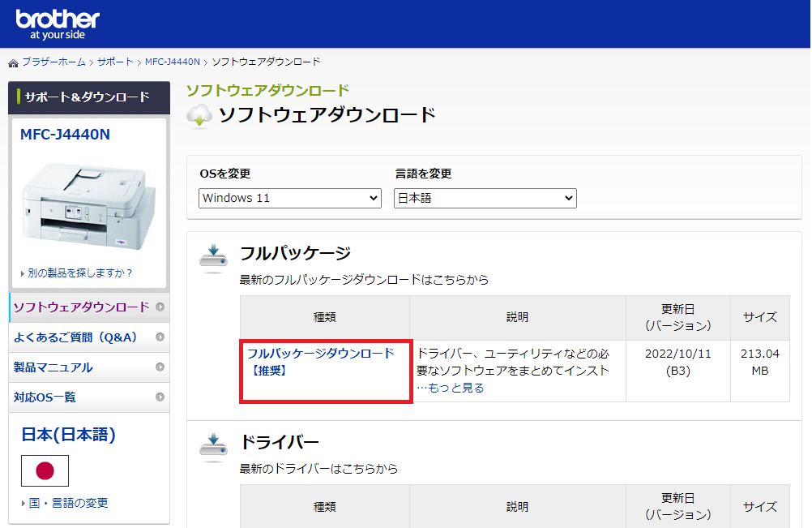The height and width of the screenshot is (528, 812).
Task: Open the OS selection dropdown showing Windows 11
Action: [x=289, y=198]
